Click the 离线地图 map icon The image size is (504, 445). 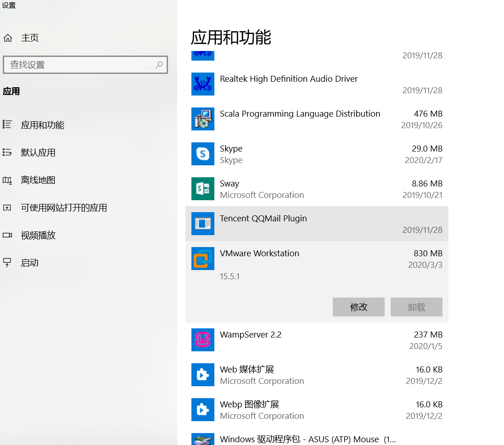point(7,180)
